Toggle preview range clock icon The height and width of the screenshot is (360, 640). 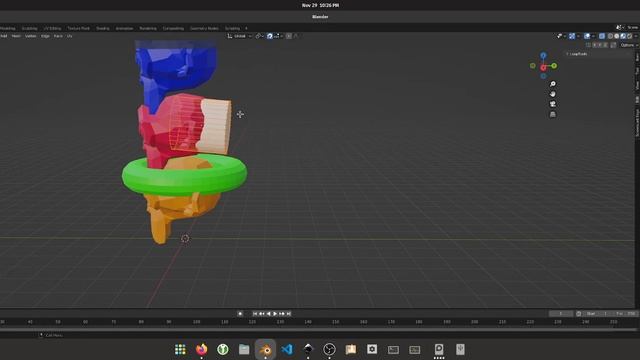point(579,313)
